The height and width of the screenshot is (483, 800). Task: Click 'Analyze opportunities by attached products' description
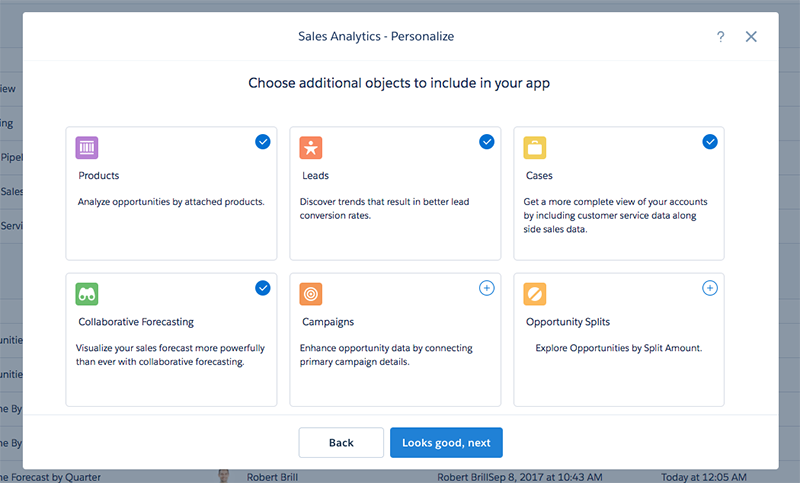(171, 202)
